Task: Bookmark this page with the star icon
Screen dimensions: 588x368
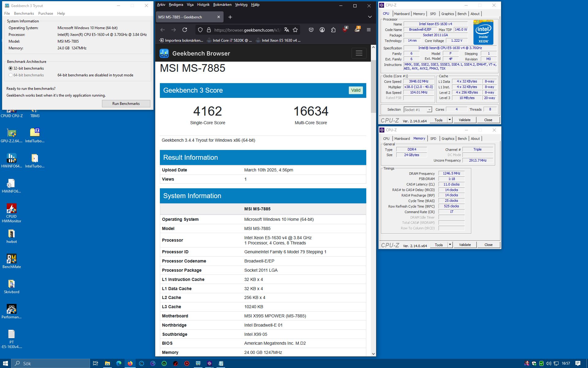Action: (x=295, y=30)
